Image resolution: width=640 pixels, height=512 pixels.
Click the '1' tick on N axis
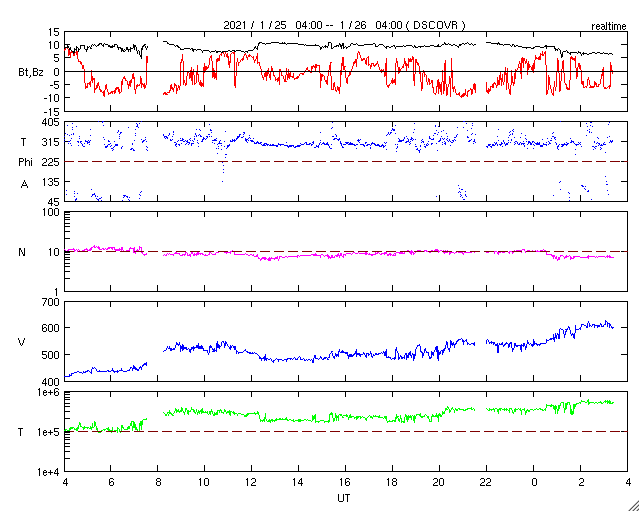pyautogui.click(x=56, y=292)
